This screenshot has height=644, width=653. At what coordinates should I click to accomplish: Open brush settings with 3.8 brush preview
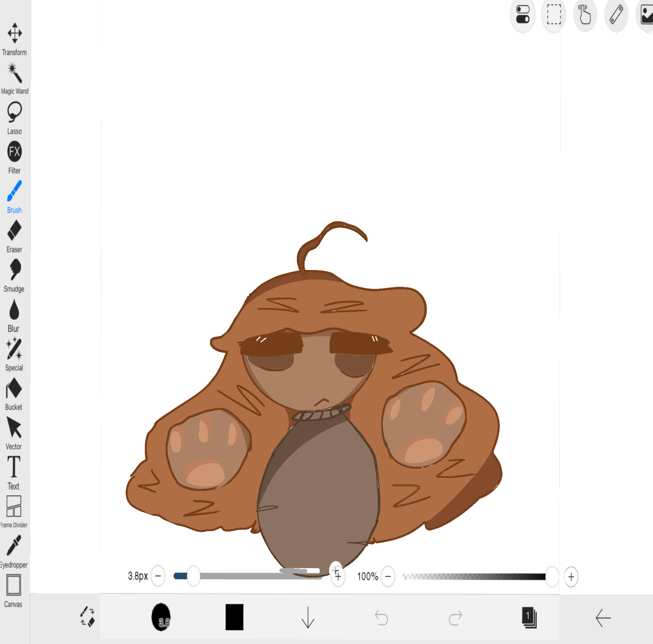(x=161, y=617)
